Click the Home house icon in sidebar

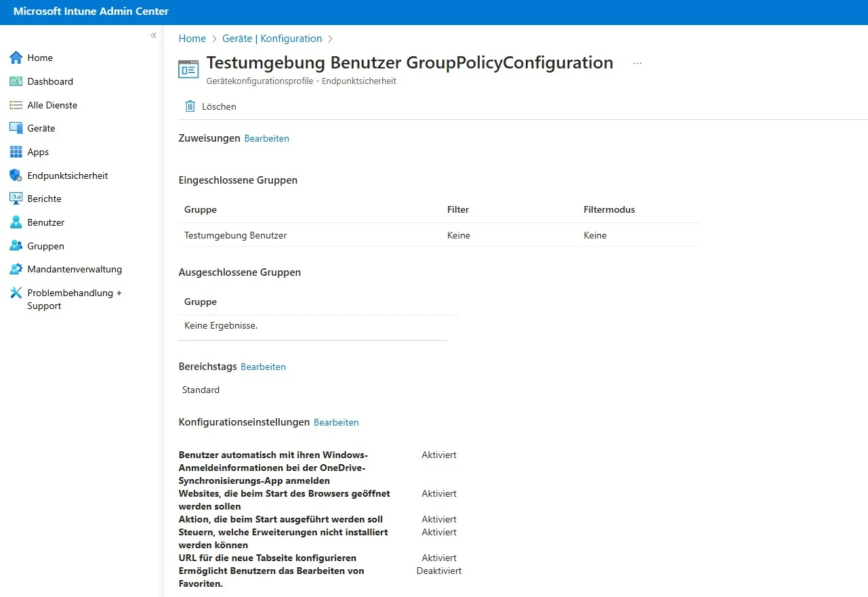click(x=16, y=58)
